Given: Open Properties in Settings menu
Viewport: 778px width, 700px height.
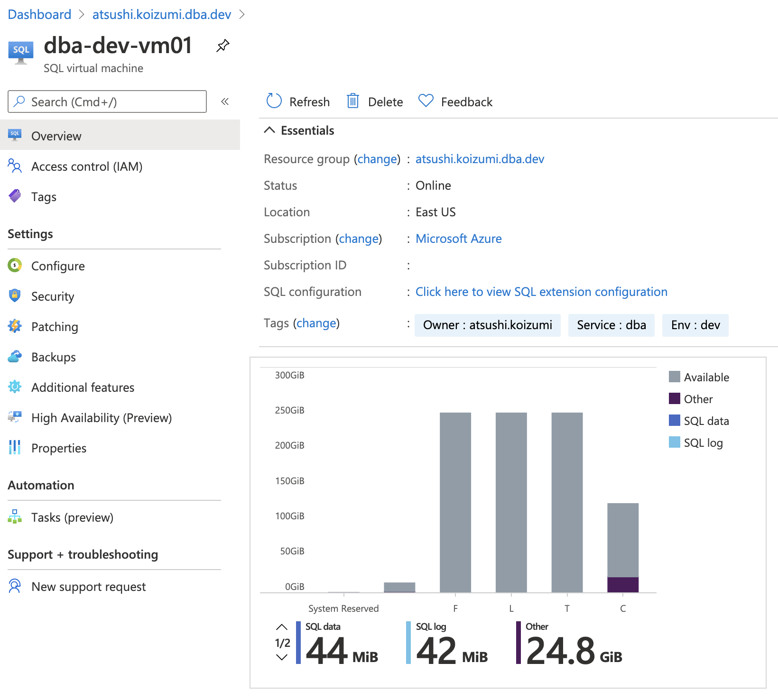Looking at the screenshot, I should pyautogui.click(x=58, y=448).
